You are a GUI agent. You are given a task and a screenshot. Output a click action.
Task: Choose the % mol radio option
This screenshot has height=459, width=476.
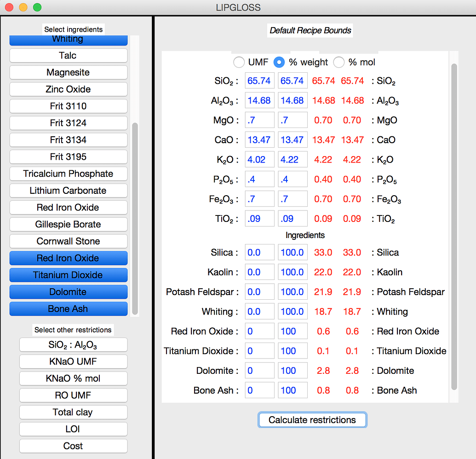tap(339, 62)
